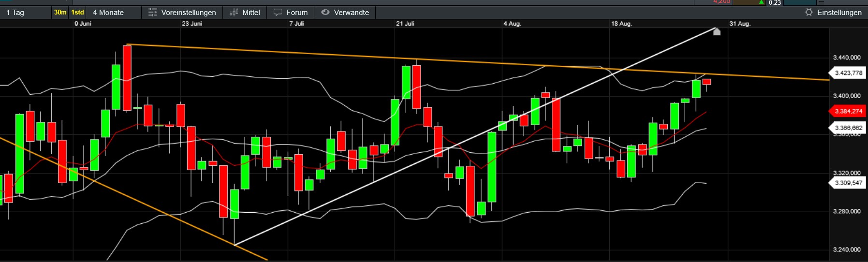Screen dimensions: 868x262
Task: Open the Voreinstellungen presets menu
Action: (x=182, y=13)
